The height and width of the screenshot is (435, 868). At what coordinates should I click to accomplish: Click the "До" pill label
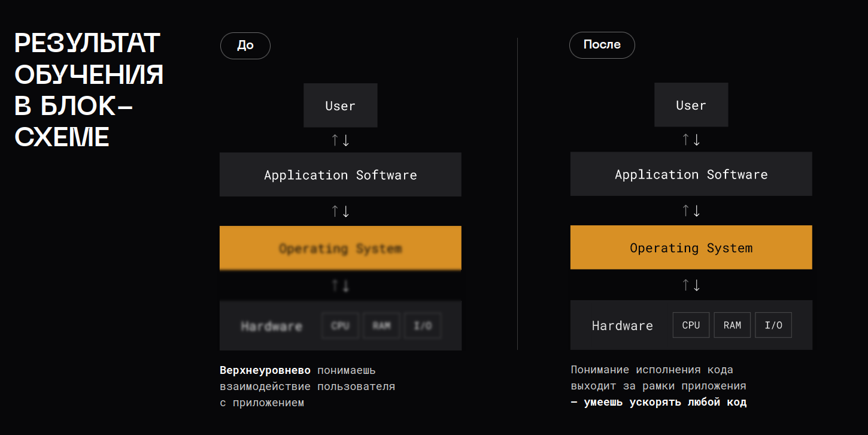(245, 46)
